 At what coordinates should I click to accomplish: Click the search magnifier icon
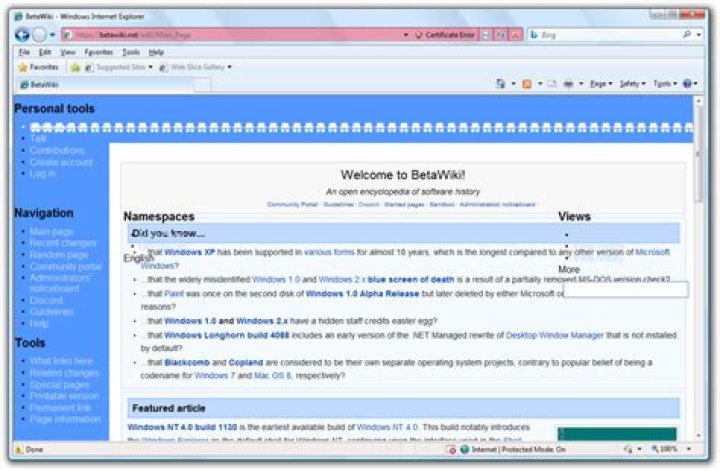click(687, 34)
